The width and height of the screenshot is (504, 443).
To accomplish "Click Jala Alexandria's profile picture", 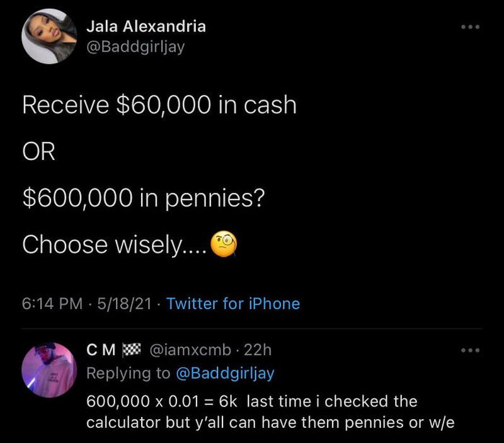I will [49, 37].
